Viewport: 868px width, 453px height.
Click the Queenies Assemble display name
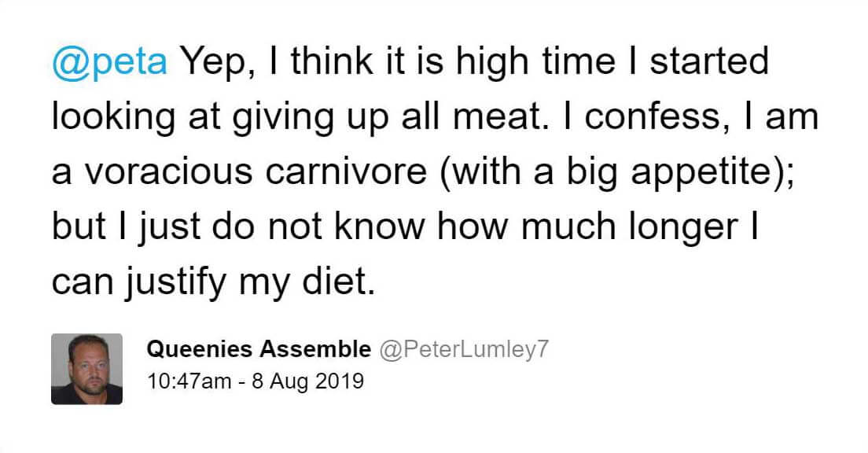[259, 349]
